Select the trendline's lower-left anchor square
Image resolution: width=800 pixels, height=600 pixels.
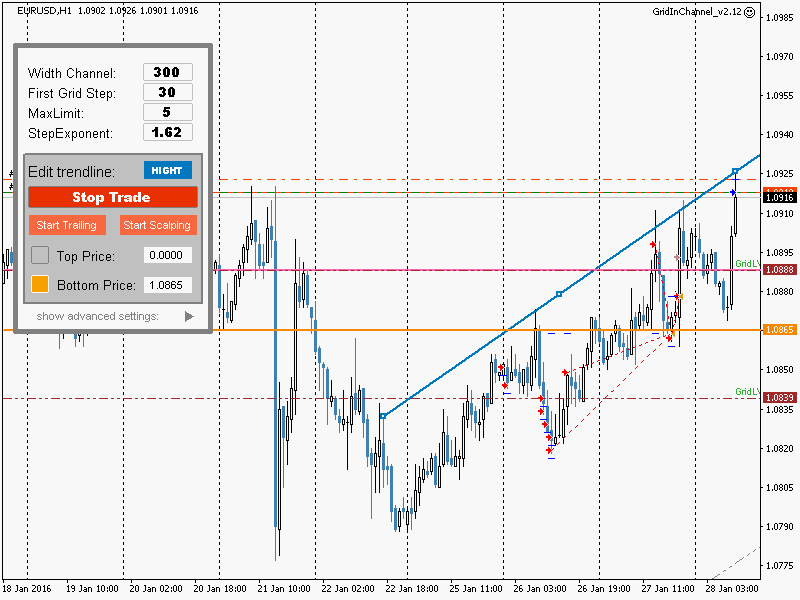tap(383, 416)
